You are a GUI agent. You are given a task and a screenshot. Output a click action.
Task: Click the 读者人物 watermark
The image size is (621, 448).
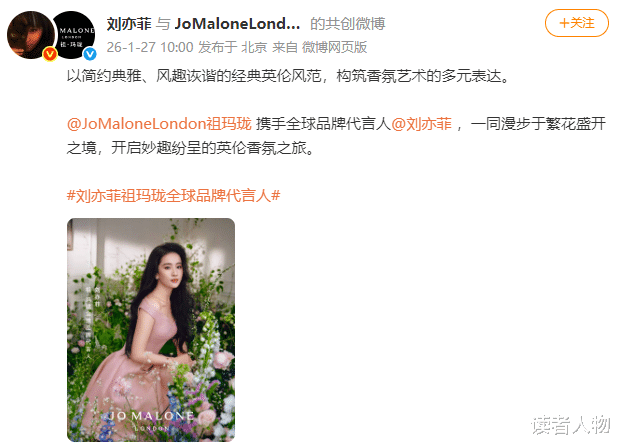pos(571,425)
